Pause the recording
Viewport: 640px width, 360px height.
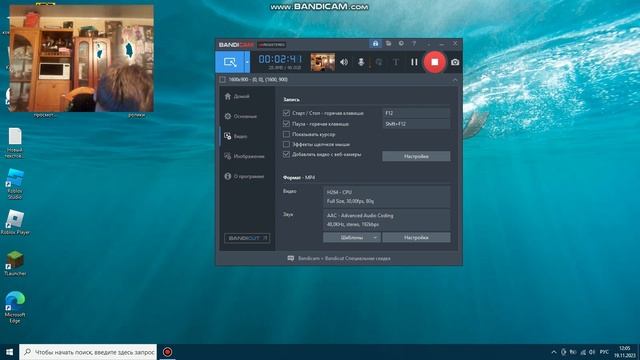[x=414, y=62]
